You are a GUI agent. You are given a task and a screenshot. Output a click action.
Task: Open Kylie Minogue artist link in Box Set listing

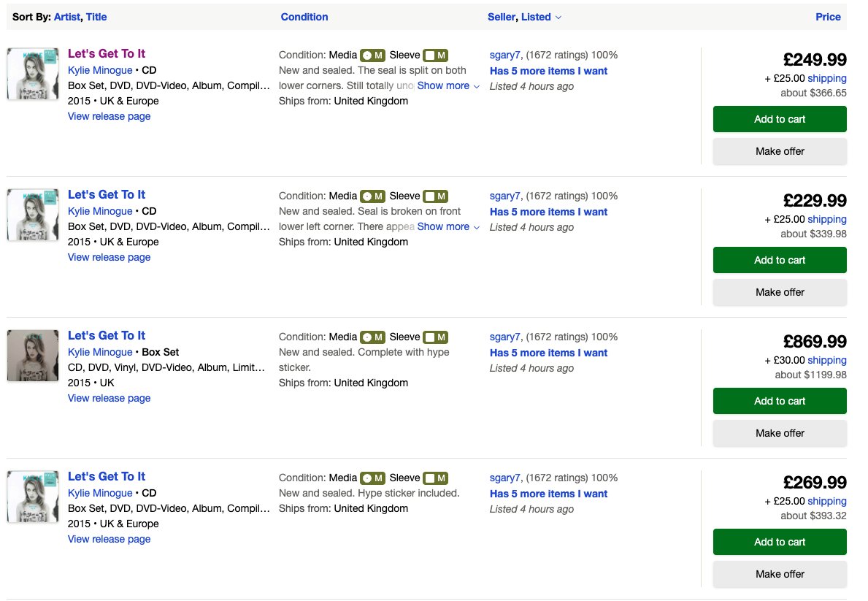coord(99,352)
